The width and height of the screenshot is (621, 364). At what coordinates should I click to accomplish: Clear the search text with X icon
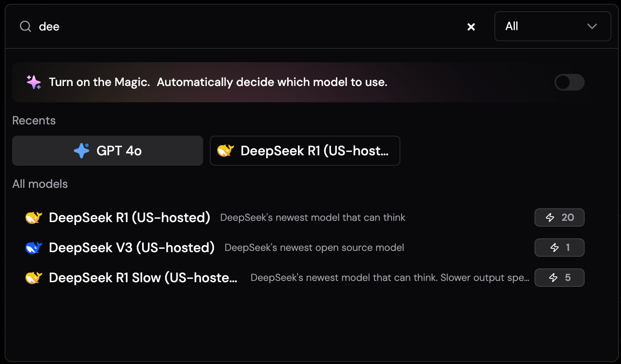tap(471, 27)
